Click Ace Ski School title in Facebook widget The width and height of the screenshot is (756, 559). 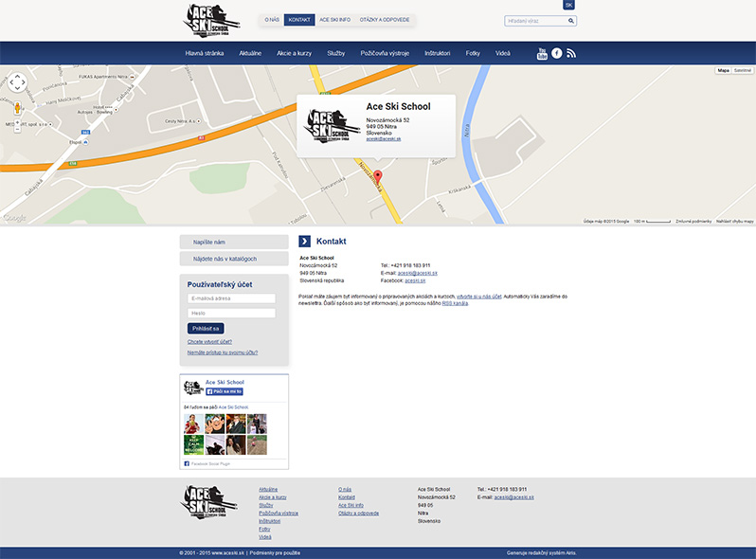click(225, 382)
